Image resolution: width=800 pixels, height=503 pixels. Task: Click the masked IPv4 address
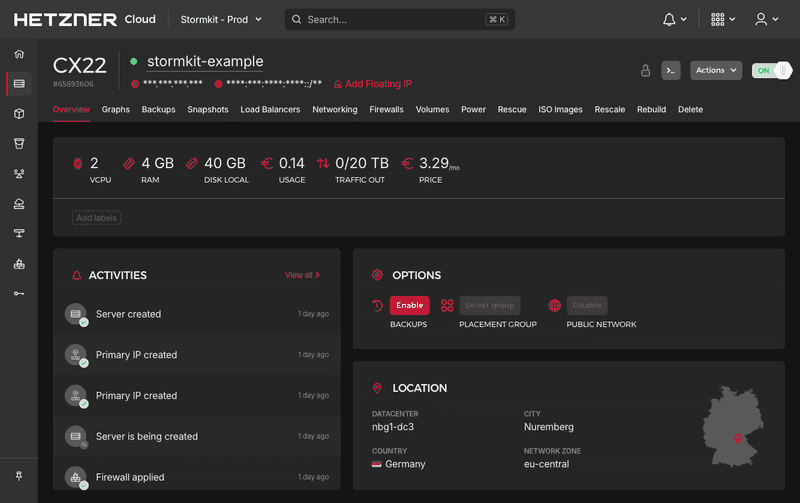tap(172, 84)
